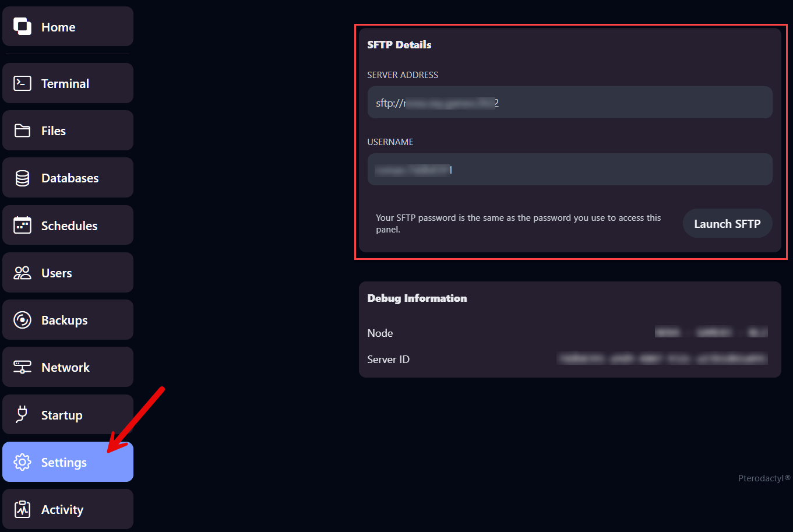Click the Pterodactyl branding link
The image size is (793, 532).
pos(763,478)
